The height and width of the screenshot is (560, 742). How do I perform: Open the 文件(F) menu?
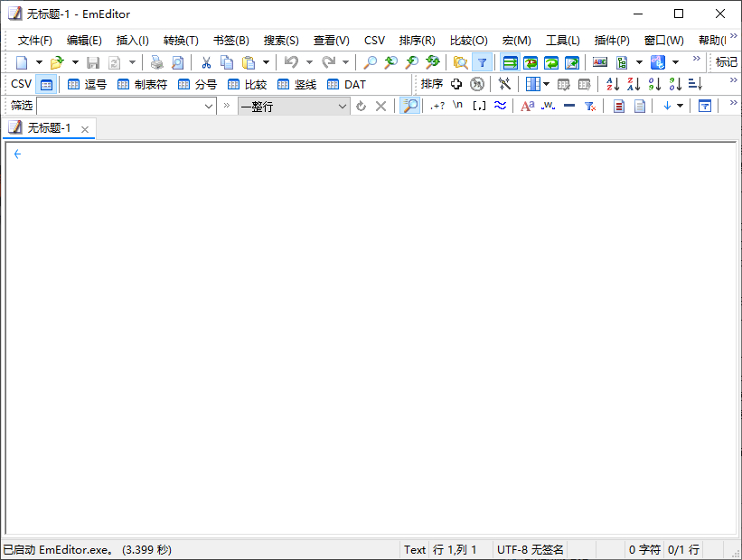(x=34, y=41)
